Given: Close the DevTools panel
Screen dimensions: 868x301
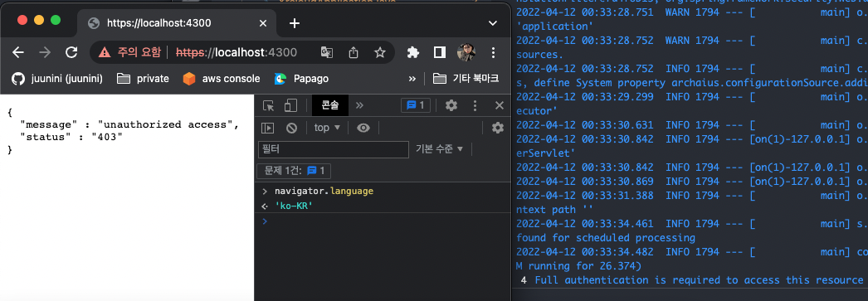Looking at the screenshot, I should point(499,105).
